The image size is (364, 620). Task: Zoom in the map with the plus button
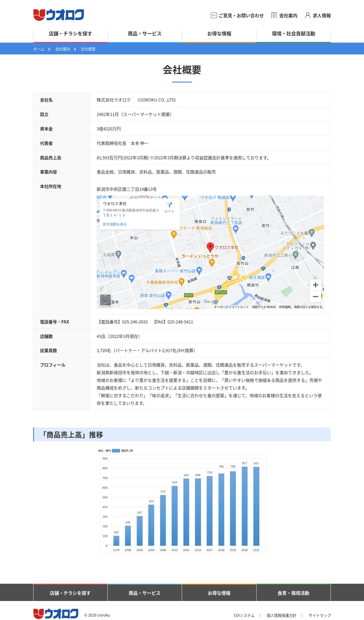click(x=316, y=285)
